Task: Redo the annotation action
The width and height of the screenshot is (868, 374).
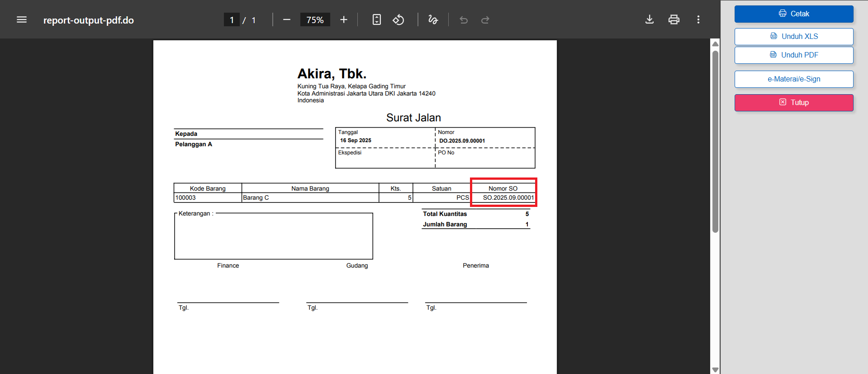Action: [485, 20]
